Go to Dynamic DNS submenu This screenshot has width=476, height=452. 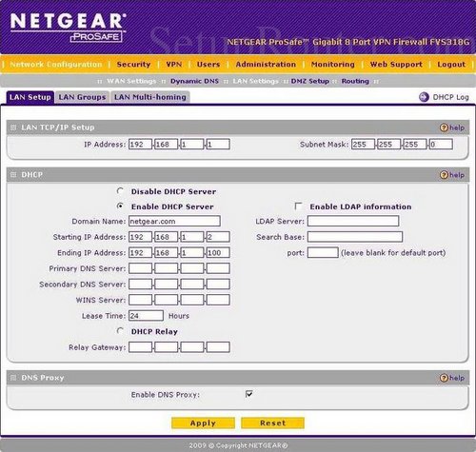(x=194, y=81)
